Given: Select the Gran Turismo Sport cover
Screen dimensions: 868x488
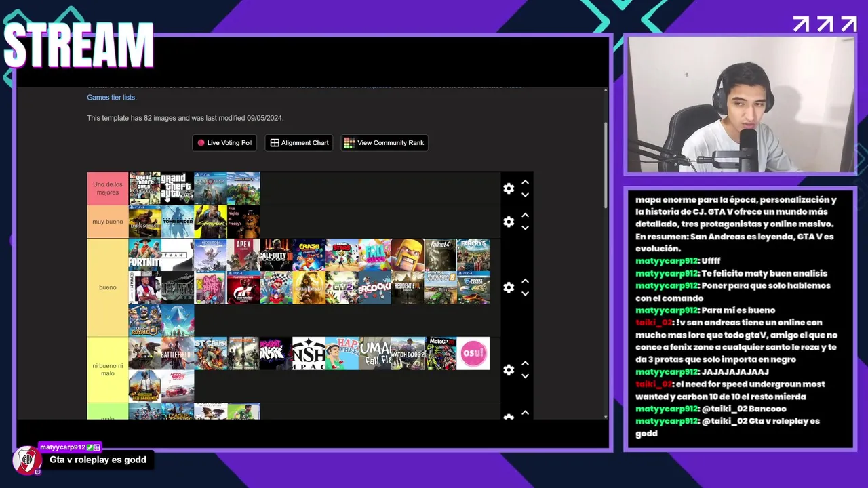Looking at the screenshot, I should tap(243, 287).
